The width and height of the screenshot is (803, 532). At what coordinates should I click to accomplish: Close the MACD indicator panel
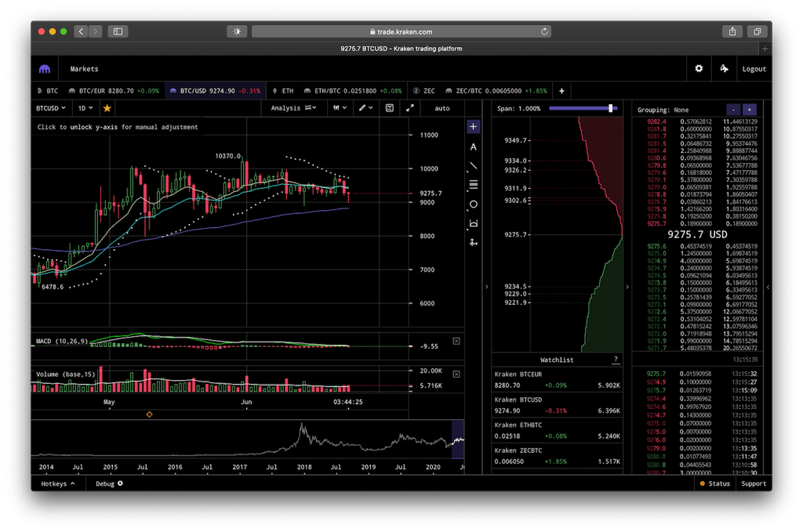(x=456, y=341)
